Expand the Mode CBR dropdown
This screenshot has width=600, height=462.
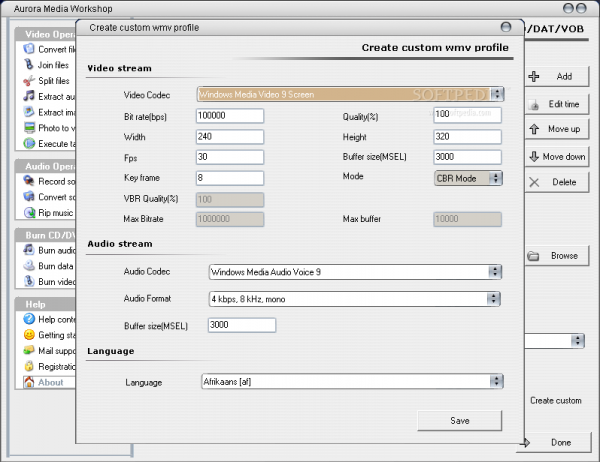pos(467,178)
